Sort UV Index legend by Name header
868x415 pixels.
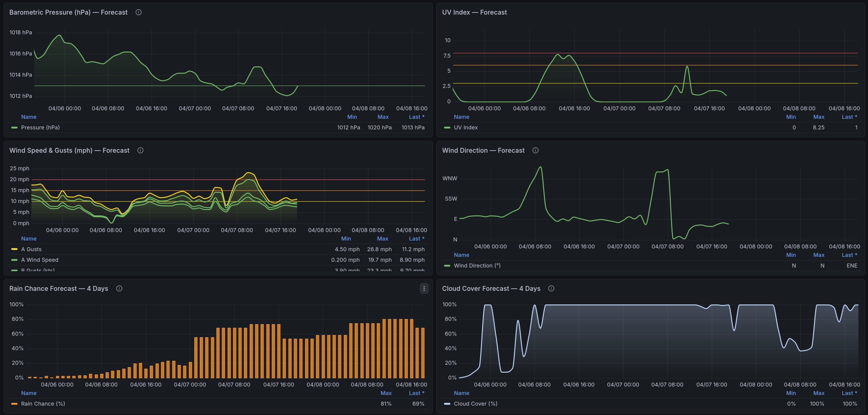click(461, 117)
